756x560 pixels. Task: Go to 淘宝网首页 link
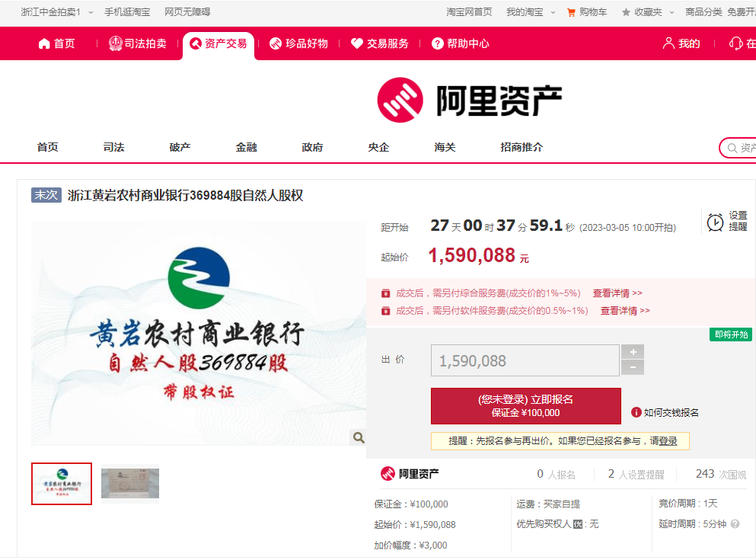point(469,12)
